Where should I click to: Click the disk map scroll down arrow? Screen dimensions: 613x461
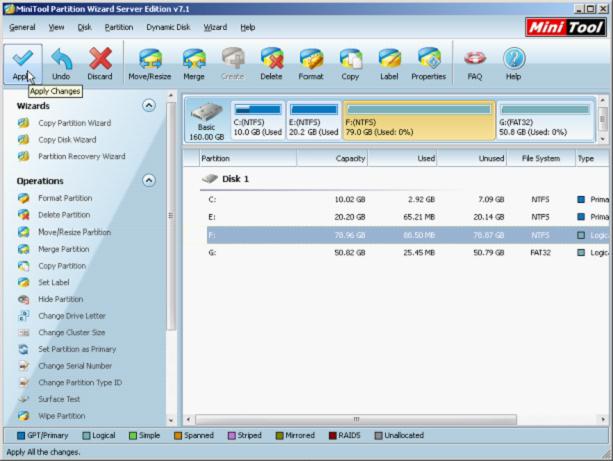click(x=602, y=139)
